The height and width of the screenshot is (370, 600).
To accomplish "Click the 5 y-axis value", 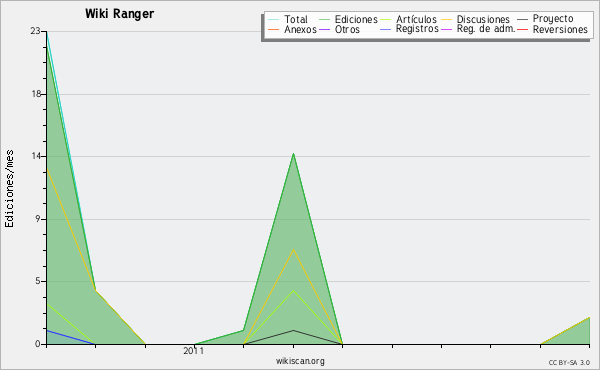I will [38, 281].
